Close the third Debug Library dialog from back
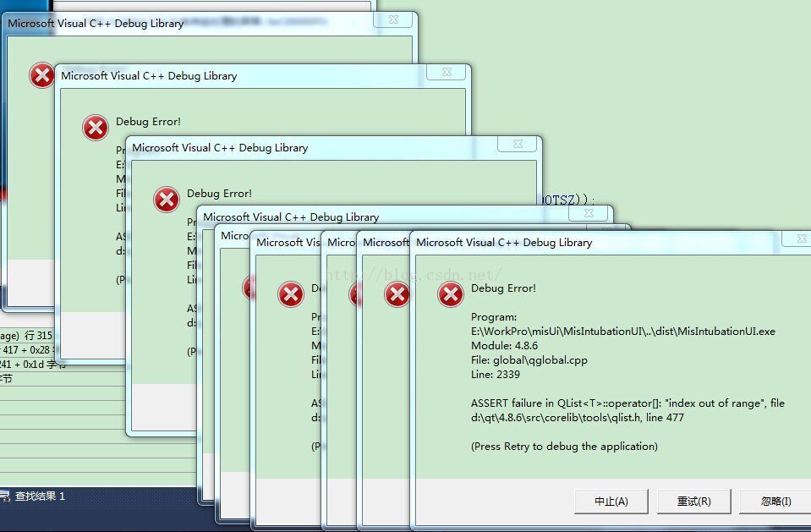811x532 pixels. click(517, 144)
